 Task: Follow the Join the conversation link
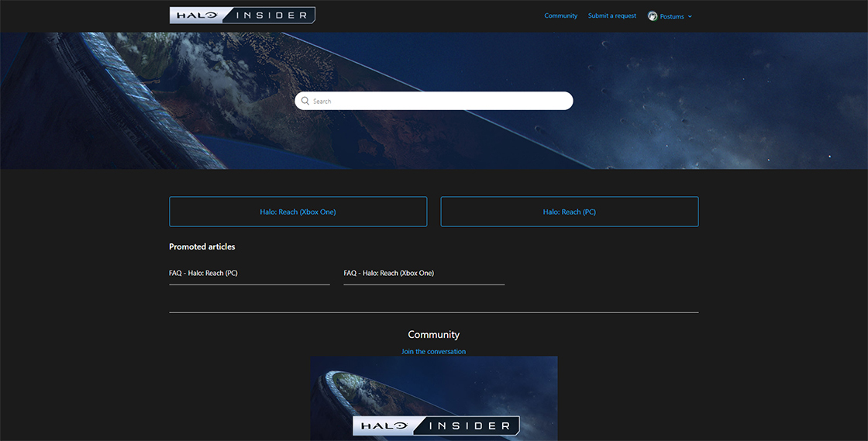pyautogui.click(x=433, y=352)
